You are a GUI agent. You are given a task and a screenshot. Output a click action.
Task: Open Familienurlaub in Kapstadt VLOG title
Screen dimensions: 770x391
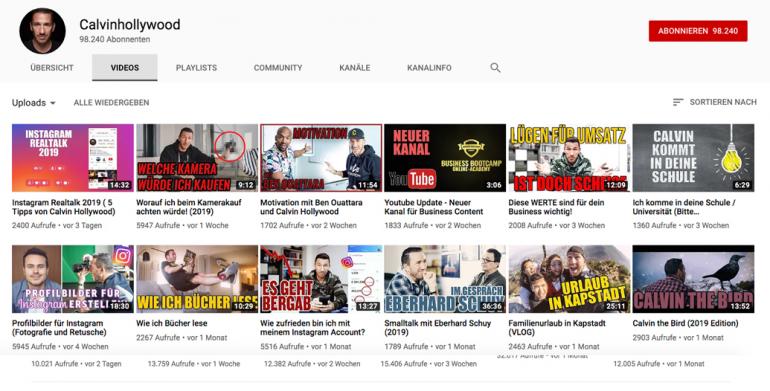point(557,328)
